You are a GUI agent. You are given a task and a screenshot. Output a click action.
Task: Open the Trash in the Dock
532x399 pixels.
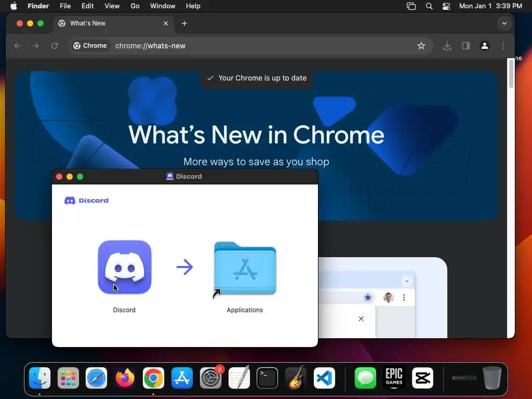pyautogui.click(x=492, y=378)
